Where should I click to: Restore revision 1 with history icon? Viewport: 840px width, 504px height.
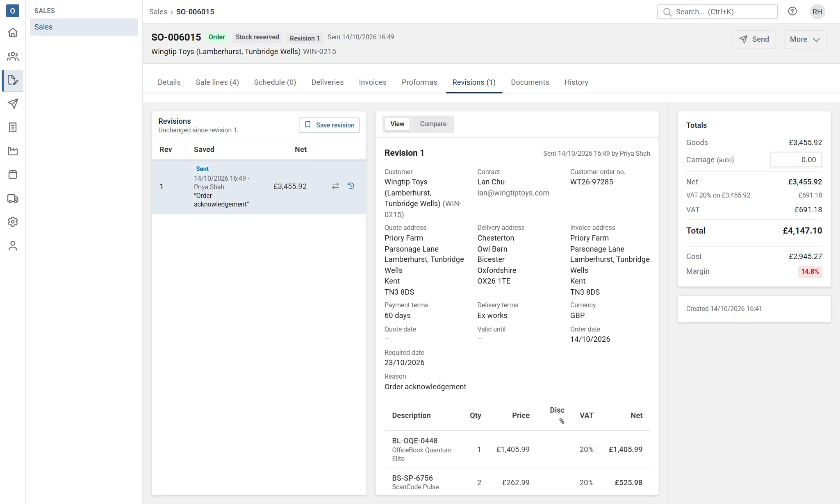click(x=351, y=186)
